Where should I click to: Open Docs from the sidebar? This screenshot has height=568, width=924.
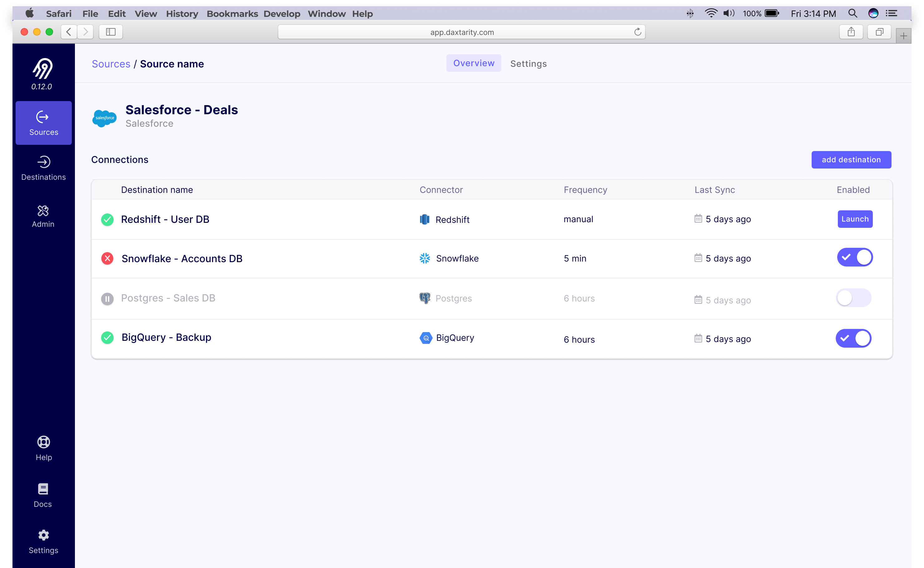tap(42, 495)
